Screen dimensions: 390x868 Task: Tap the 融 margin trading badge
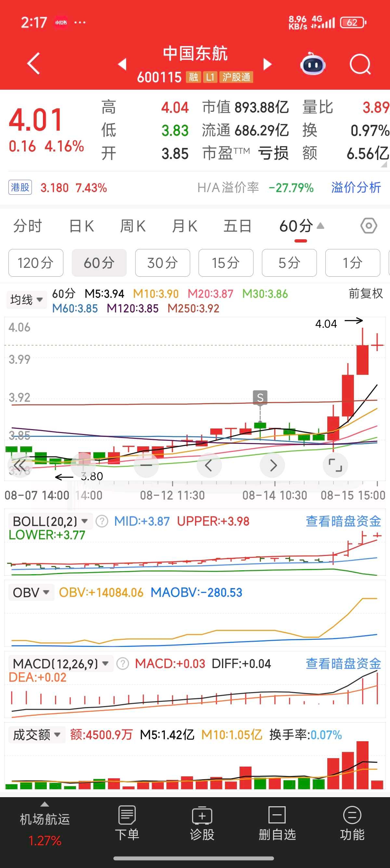click(x=193, y=77)
